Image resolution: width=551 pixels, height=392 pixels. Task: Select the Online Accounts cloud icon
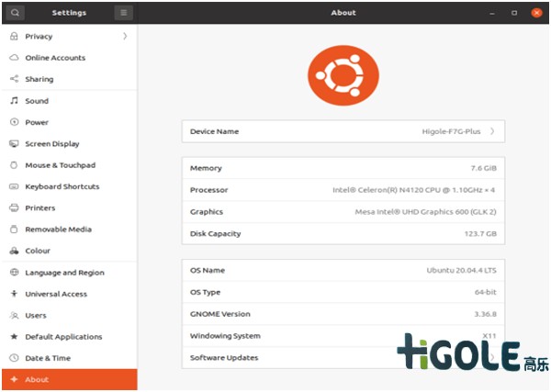coord(15,58)
